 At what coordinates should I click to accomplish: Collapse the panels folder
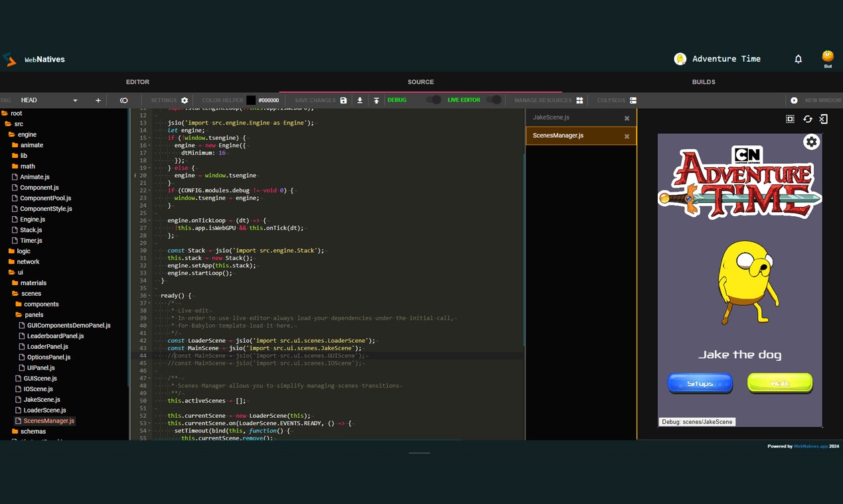19,315
